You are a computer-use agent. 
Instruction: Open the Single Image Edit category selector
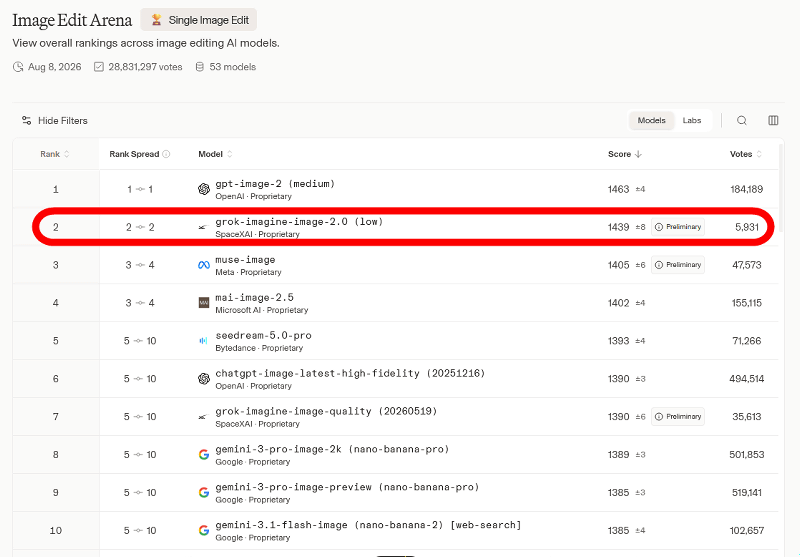198,20
